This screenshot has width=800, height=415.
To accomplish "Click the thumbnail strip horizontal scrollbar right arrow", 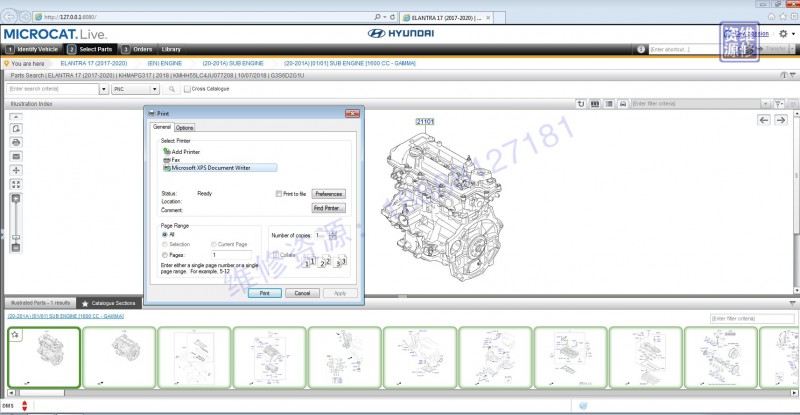I will tap(794, 393).
